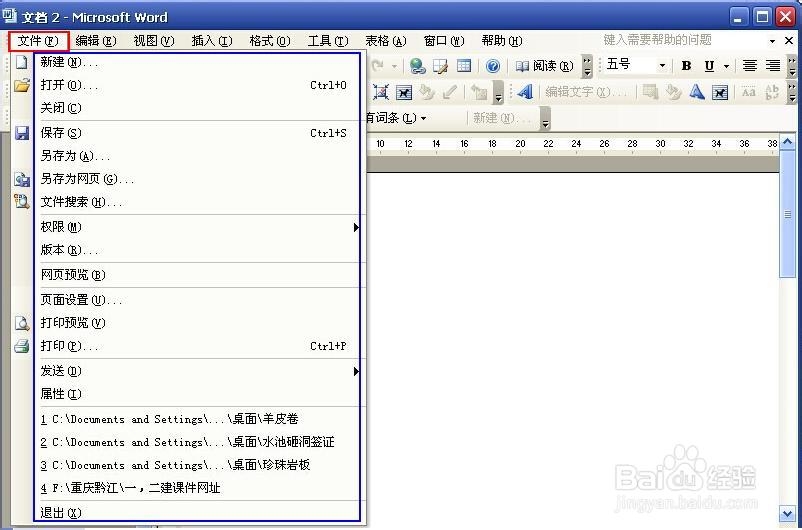Choose 另存为(A)... in File menu

click(197, 156)
